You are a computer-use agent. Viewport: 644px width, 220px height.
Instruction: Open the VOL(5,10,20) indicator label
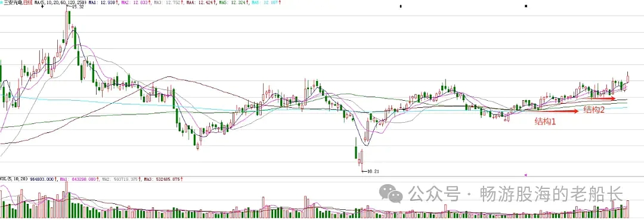pos(14,179)
